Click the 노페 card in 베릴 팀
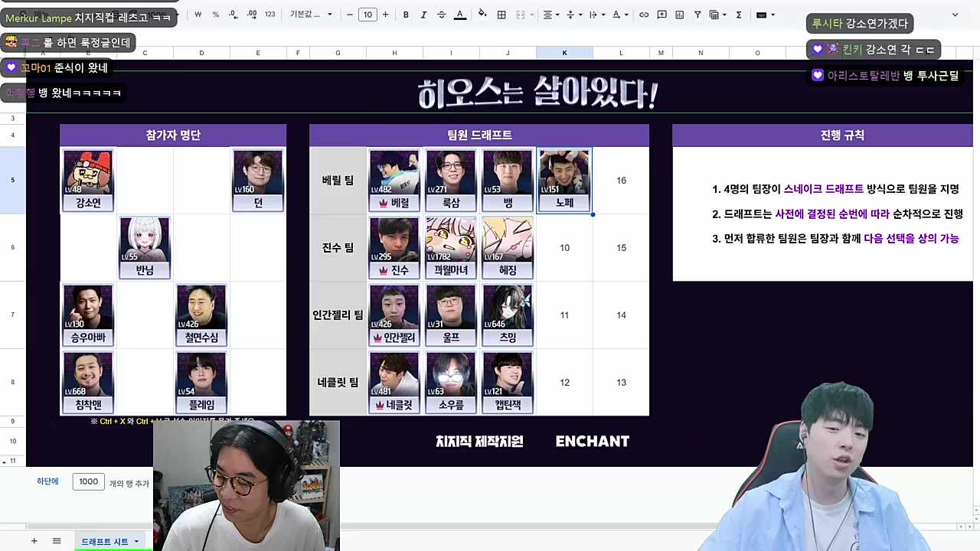The image size is (980, 551). 564,181
